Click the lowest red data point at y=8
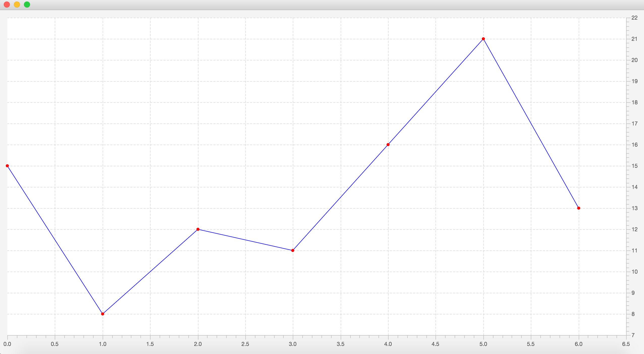 (103, 314)
